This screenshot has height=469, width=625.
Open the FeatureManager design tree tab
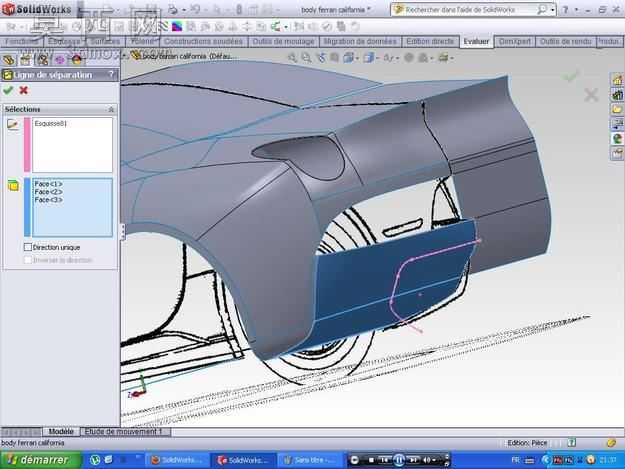(8, 60)
